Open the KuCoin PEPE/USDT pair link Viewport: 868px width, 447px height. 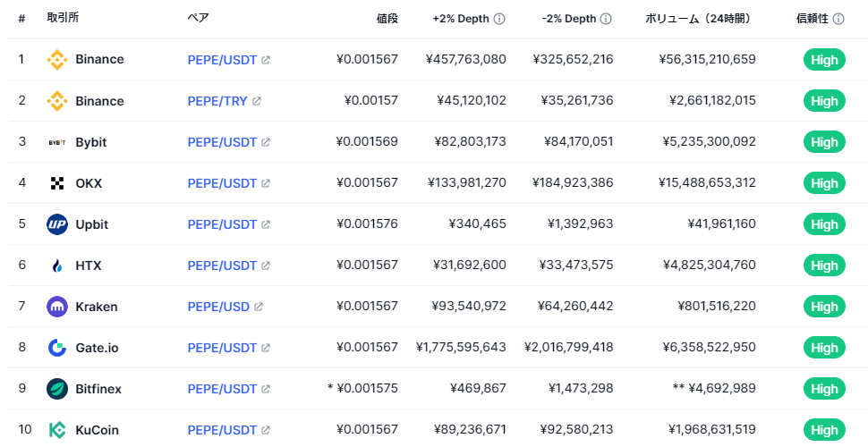222,430
